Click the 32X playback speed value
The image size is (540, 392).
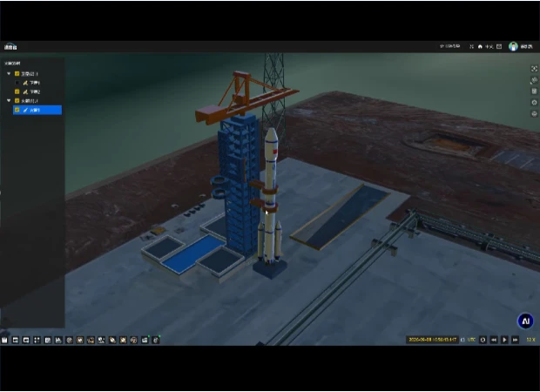(x=530, y=340)
